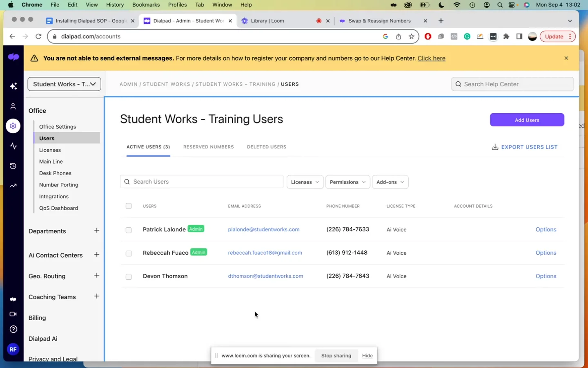Click Stop sharing in Loom bar

tap(336, 356)
